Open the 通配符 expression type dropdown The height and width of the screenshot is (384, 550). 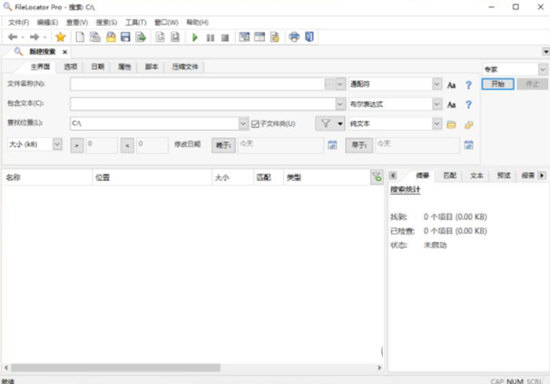[437, 84]
